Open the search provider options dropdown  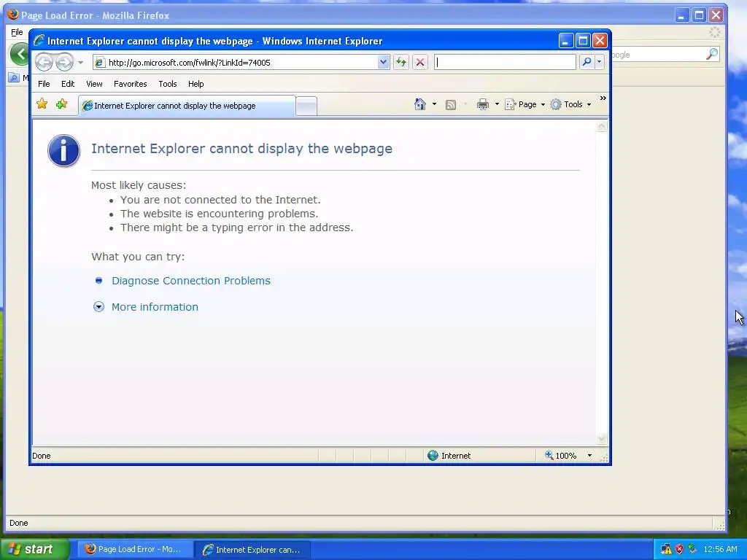pyautogui.click(x=600, y=62)
